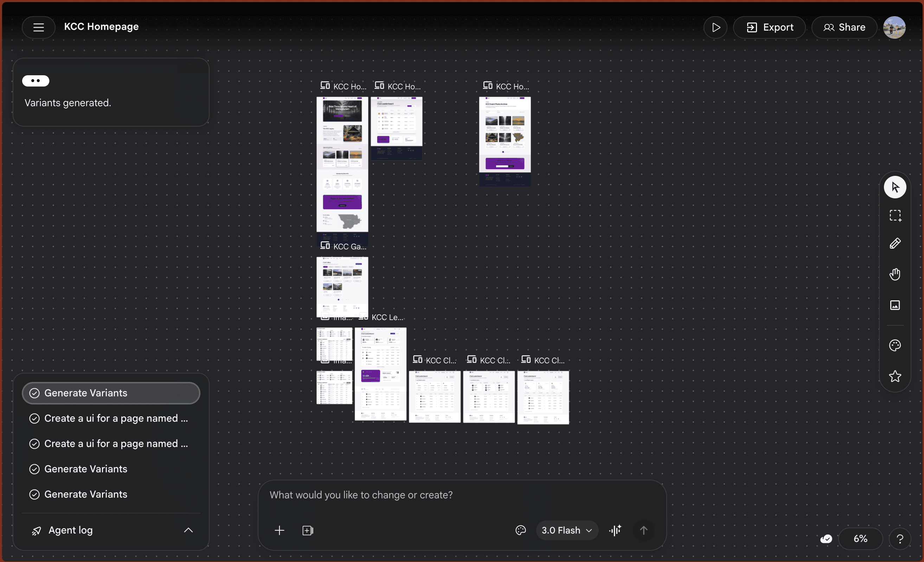Click the image tool icon
Screen dimensions: 924x562
[895, 305]
